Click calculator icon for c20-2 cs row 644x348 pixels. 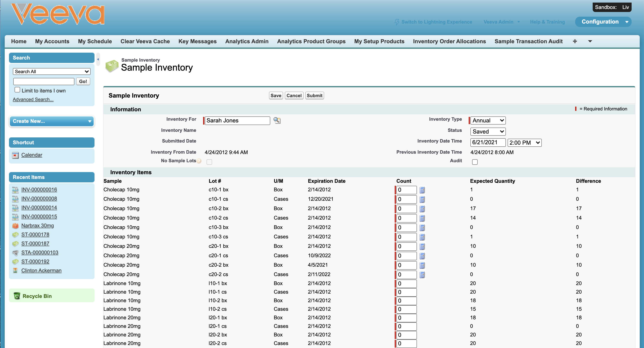point(422,275)
